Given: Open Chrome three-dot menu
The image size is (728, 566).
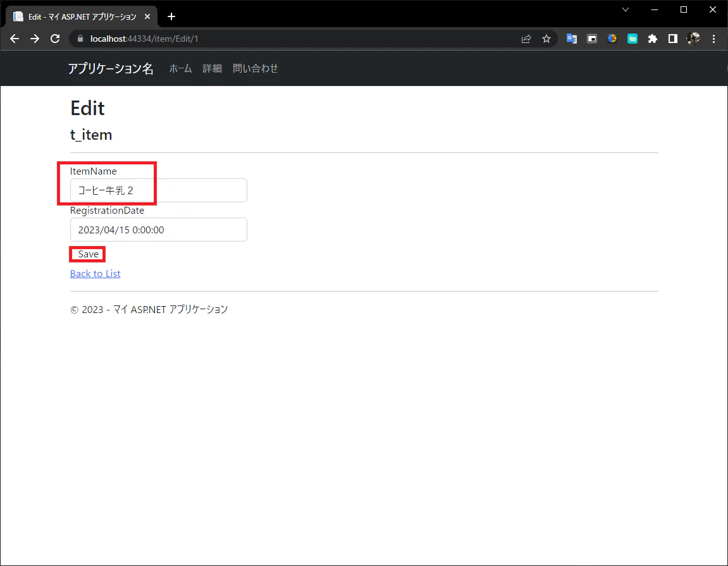Looking at the screenshot, I should [x=713, y=39].
